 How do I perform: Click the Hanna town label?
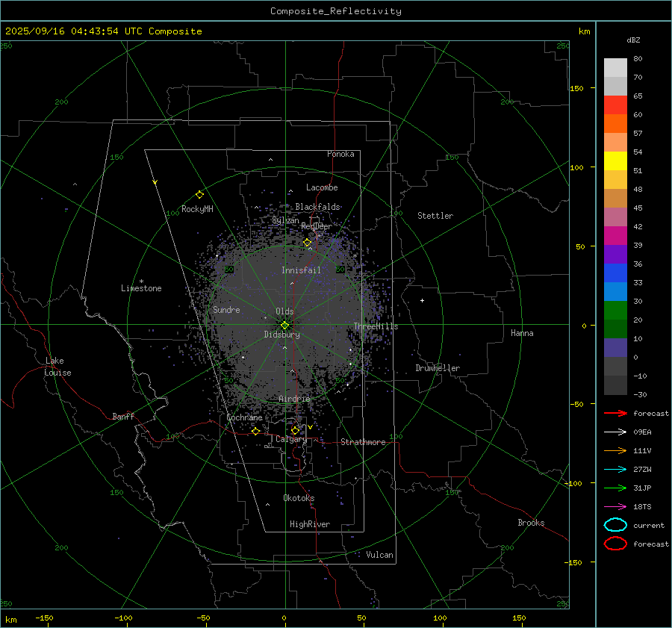[x=522, y=333]
